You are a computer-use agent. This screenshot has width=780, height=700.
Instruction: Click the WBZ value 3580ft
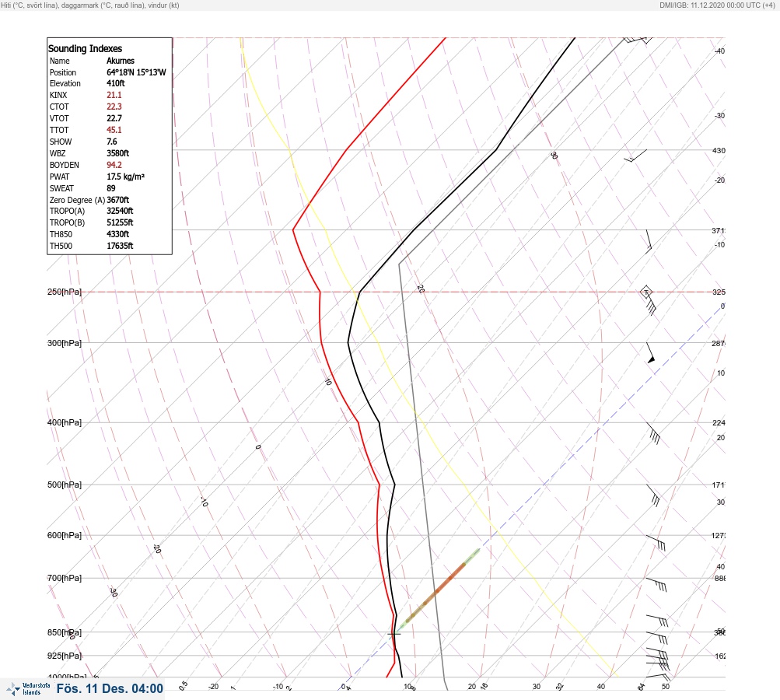[x=118, y=153]
